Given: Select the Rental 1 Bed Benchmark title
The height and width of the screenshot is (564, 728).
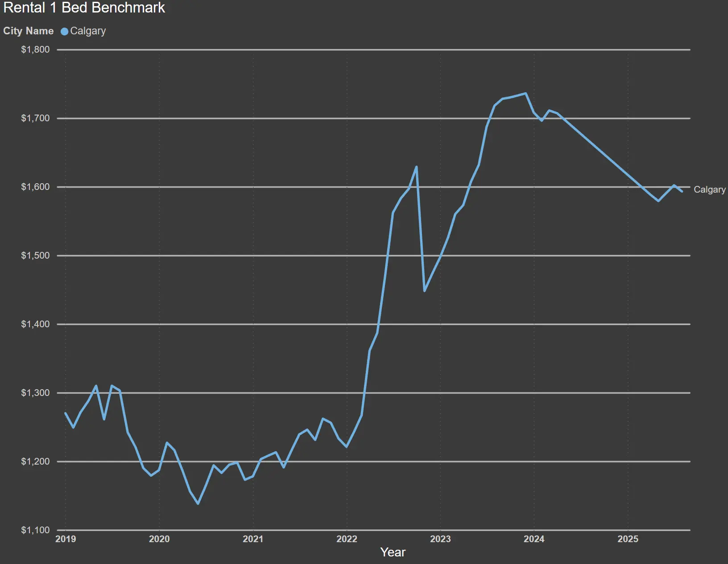Looking at the screenshot, I should click(84, 8).
